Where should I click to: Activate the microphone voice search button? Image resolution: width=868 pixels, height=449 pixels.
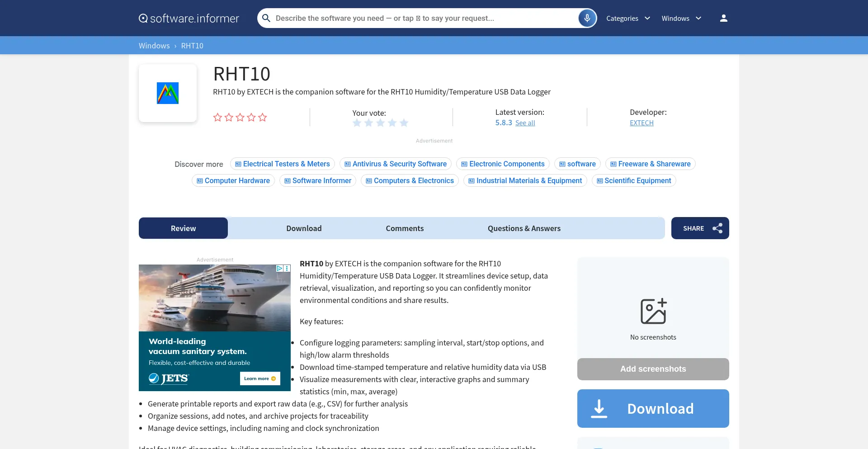(x=587, y=18)
